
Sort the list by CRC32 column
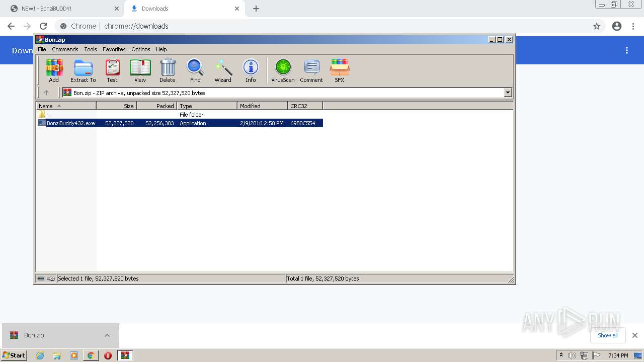click(x=305, y=106)
